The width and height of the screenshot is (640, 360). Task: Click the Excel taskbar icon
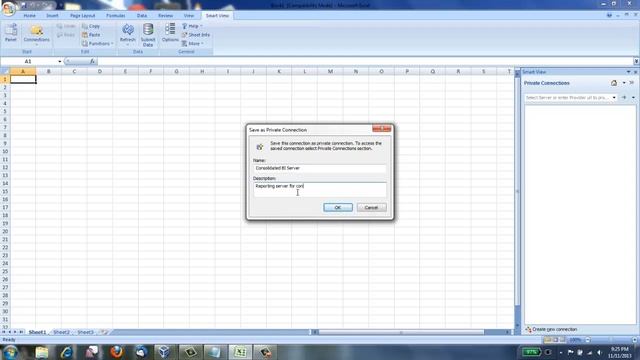tap(240, 352)
